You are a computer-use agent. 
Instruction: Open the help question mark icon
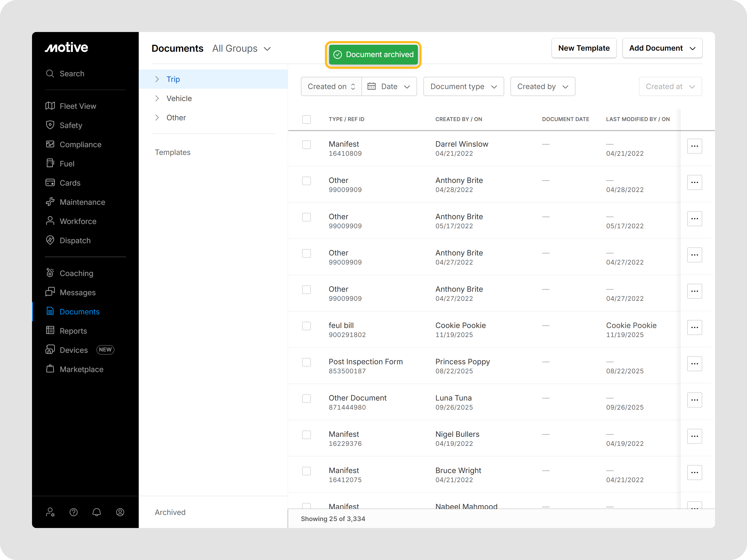[x=73, y=512]
